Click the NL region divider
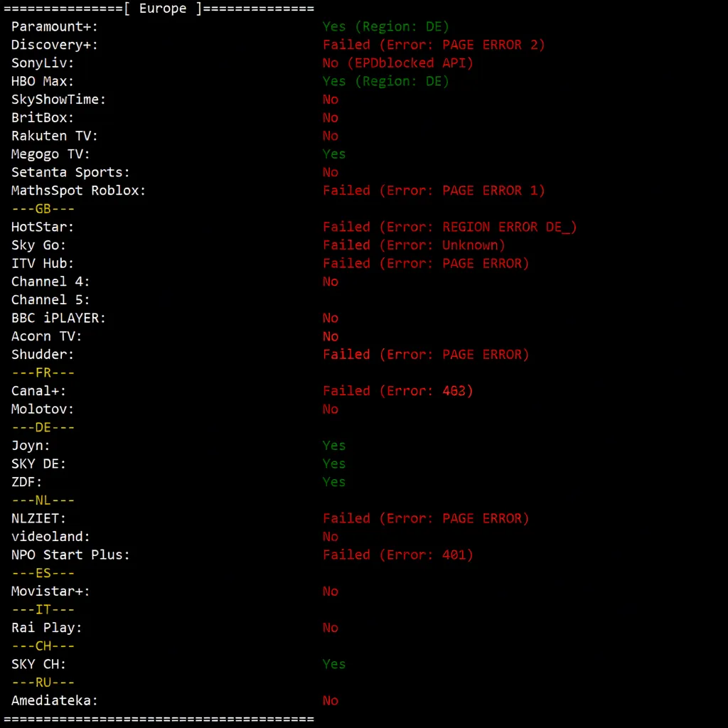This screenshot has width=728, height=728. tap(43, 500)
